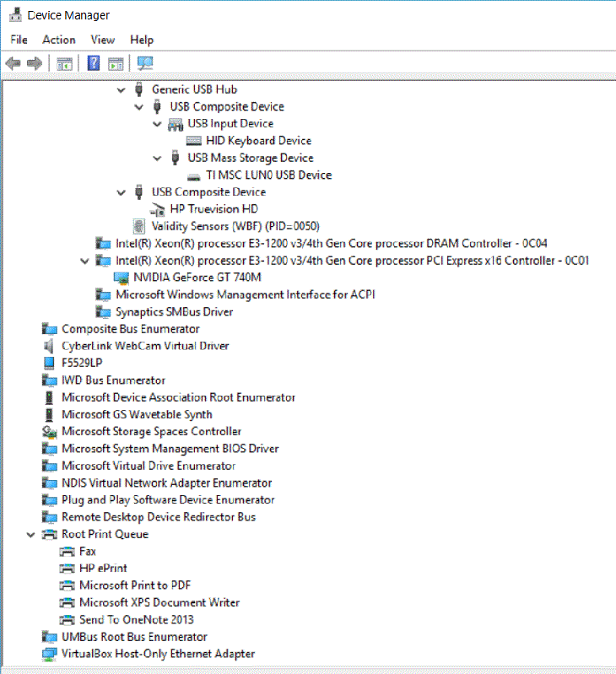616x674 pixels.
Task: Click the HID Keyboard Device icon
Action: pyautogui.click(x=193, y=141)
